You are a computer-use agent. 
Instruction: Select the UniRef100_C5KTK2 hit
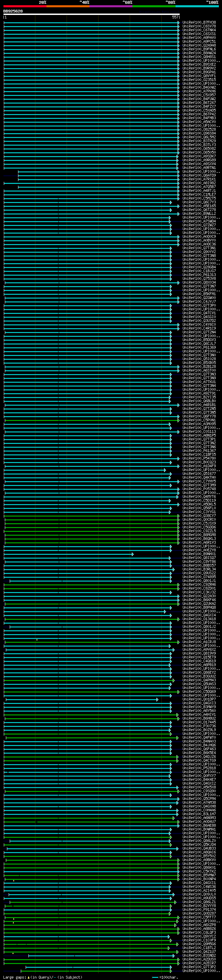pos(199,872)
